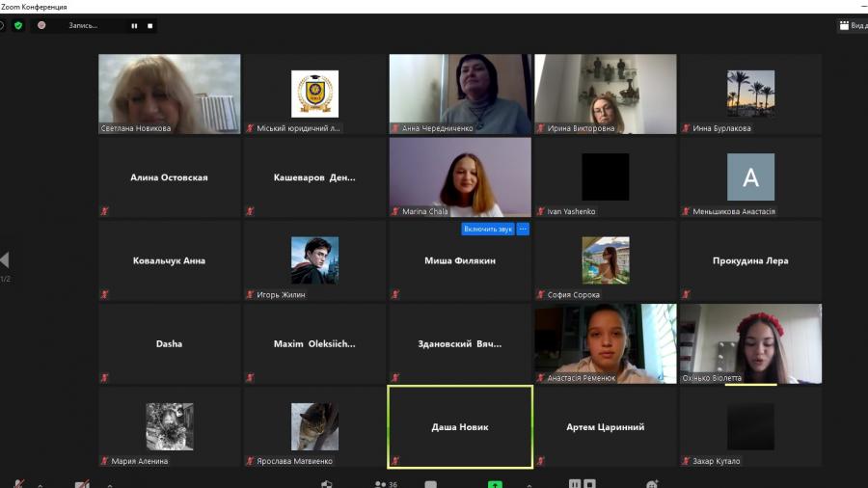Screen dimensions: 868x488
Task: Stop the recording with the square button
Action: pyautogui.click(x=149, y=26)
